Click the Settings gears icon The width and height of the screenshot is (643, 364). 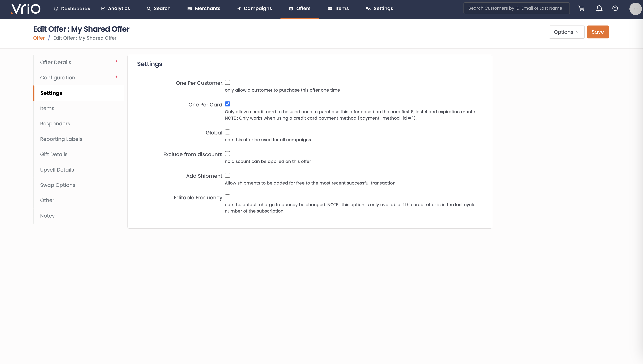368,9
